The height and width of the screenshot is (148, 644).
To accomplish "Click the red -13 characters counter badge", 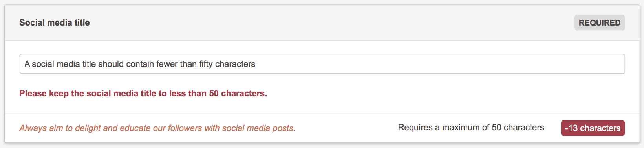I will [593, 128].
